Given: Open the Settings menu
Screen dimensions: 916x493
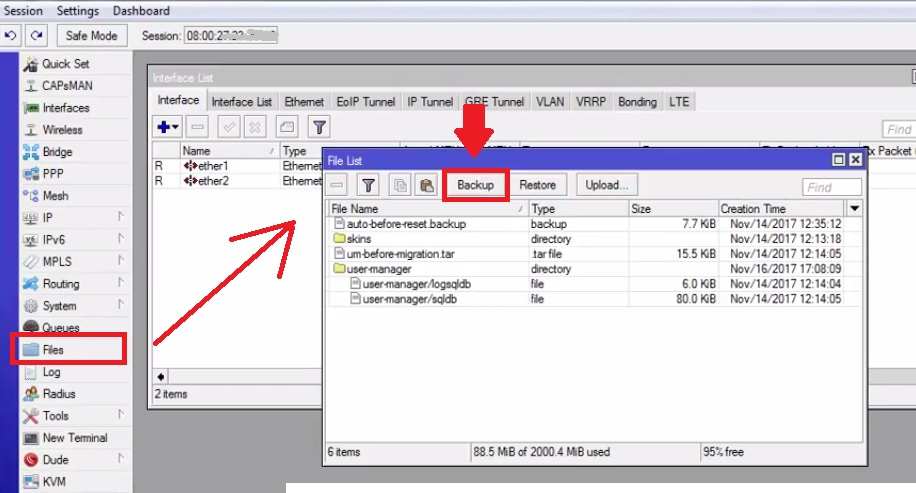Looking at the screenshot, I should tap(78, 11).
